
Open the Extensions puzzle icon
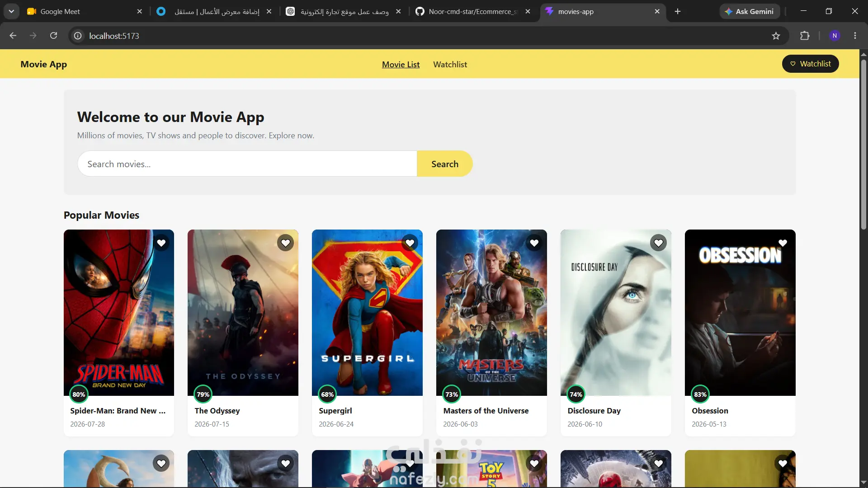point(805,36)
